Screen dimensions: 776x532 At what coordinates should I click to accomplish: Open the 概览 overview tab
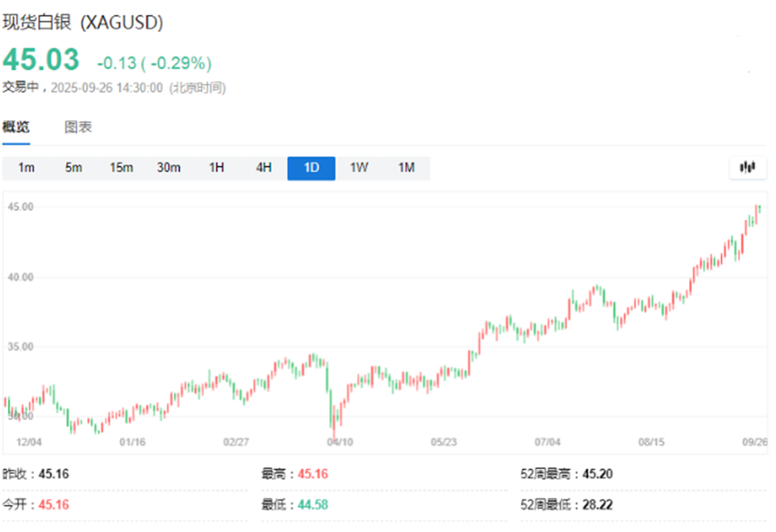tap(15, 127)
